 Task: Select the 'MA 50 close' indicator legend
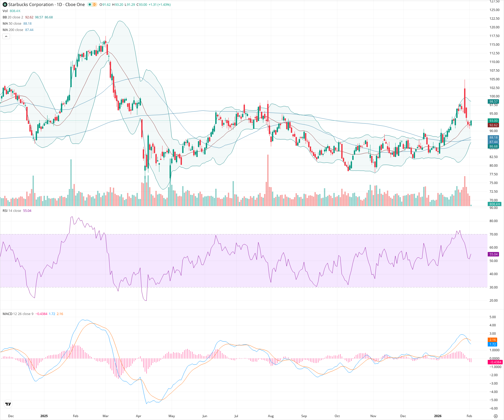click(x=12, y=23)
